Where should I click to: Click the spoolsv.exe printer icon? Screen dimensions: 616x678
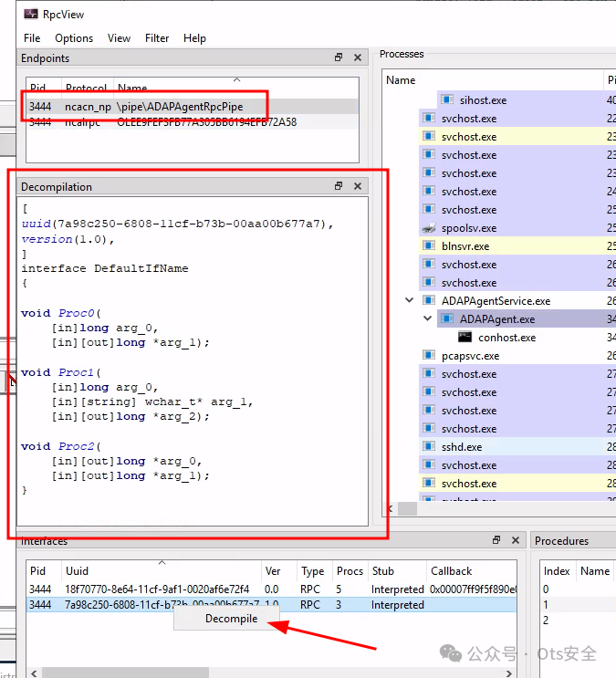point(429,228)
